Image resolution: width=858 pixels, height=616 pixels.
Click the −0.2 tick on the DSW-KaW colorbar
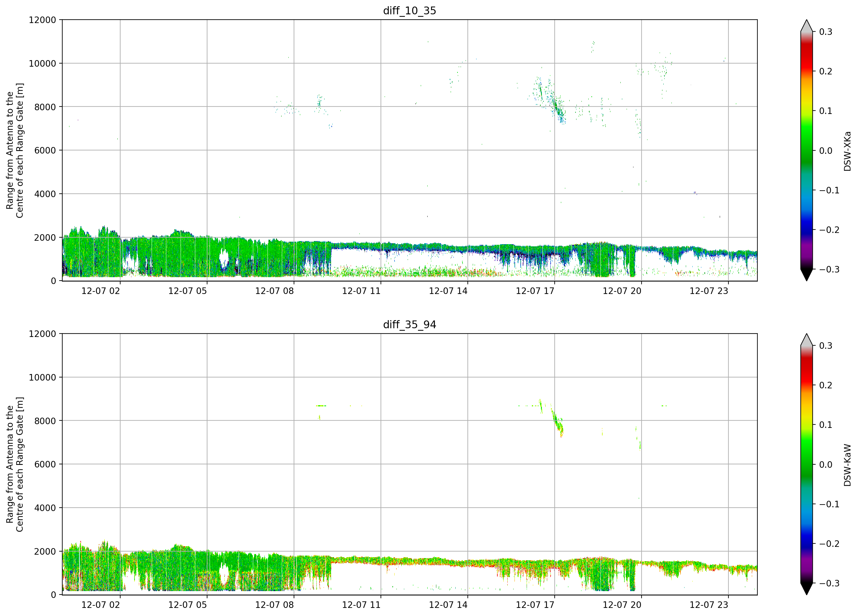click(829, 544)
